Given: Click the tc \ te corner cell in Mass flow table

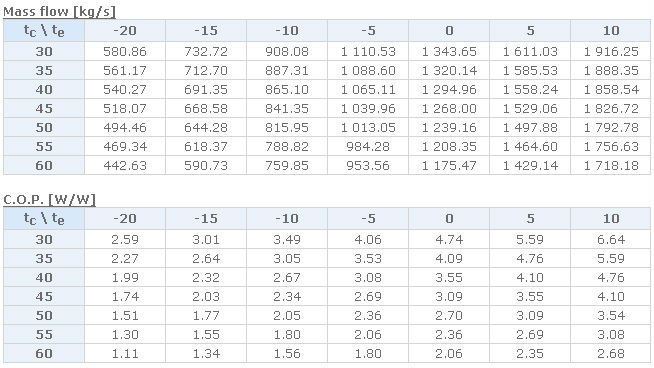Looking at the screenshot, I should point(44,30).
